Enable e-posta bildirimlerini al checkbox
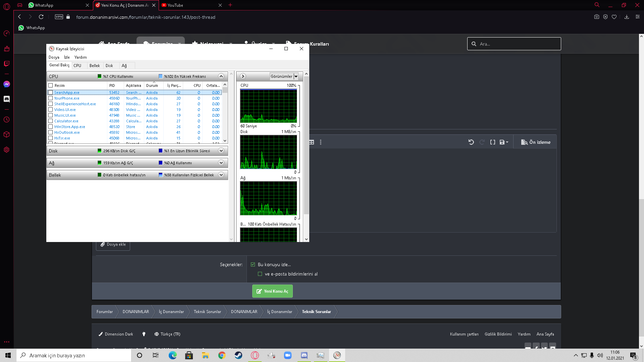The height and width of the screenshot is (362, 644). tap(260, 274)
